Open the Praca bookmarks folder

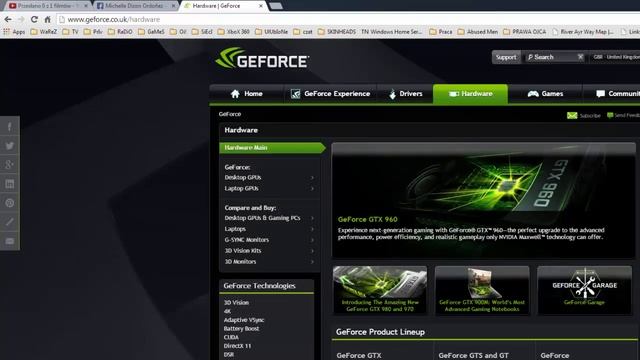tap(441, 31)
